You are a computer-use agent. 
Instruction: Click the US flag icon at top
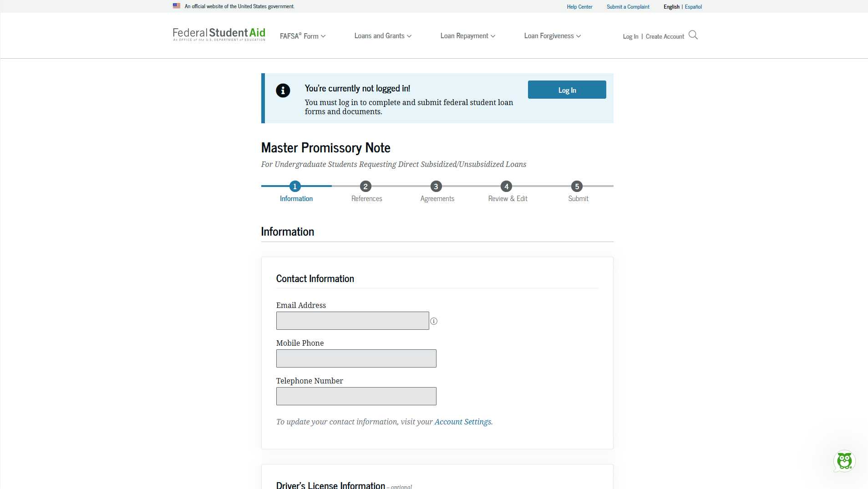177,6
